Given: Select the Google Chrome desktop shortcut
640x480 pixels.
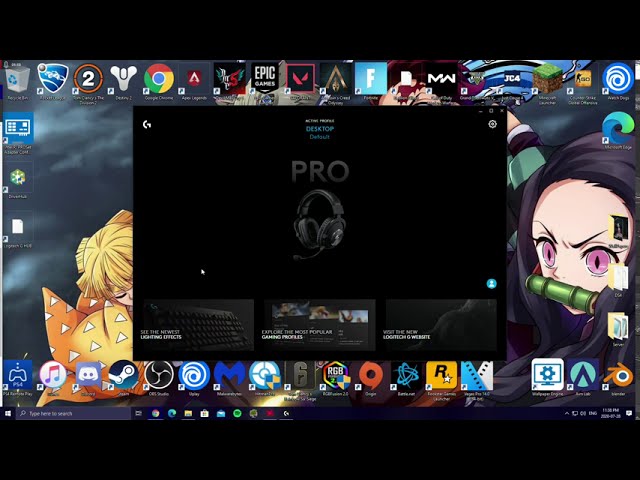Looking at the screenshot, I should click(159, 82).
